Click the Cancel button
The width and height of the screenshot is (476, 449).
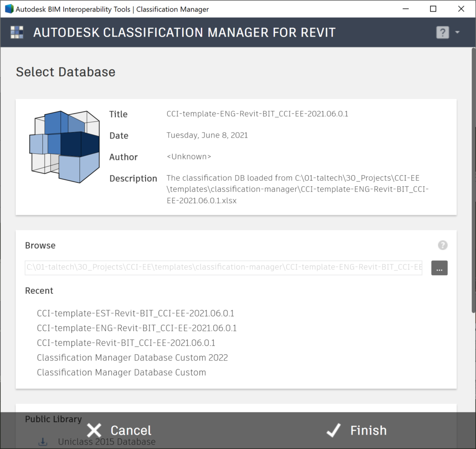tap(119, 430)
